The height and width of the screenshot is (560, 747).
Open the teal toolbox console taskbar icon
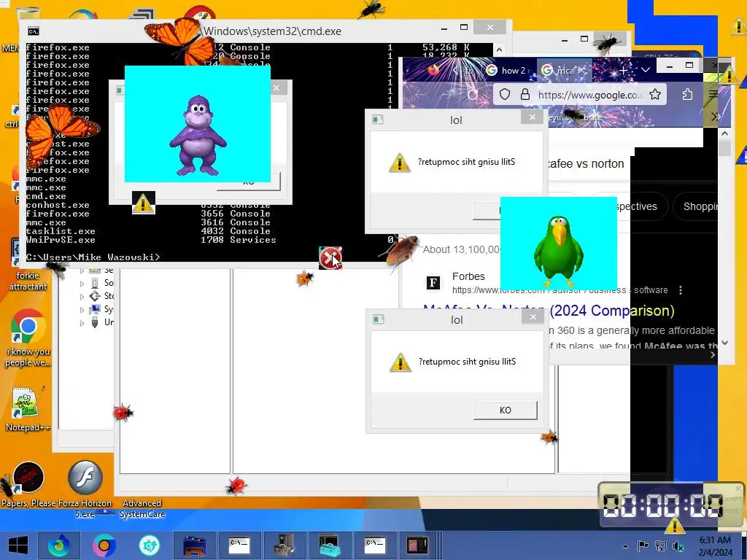(x=329, y=545)
